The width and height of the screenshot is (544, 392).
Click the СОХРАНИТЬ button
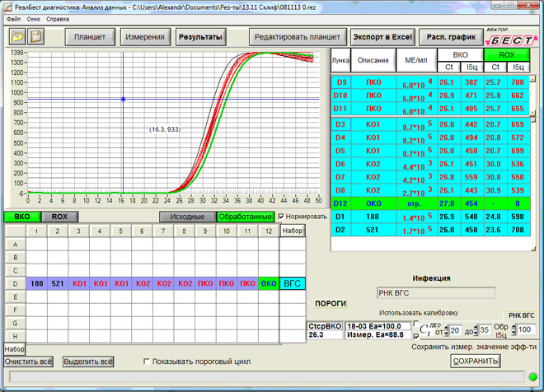[x=476, y=361]
